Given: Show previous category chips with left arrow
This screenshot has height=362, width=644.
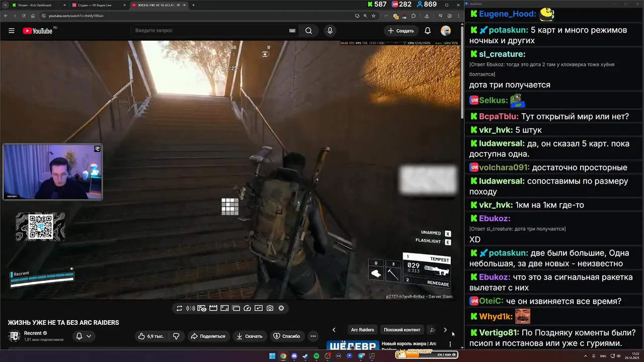Looking at the screenshot, I should (x=334, y=330).
